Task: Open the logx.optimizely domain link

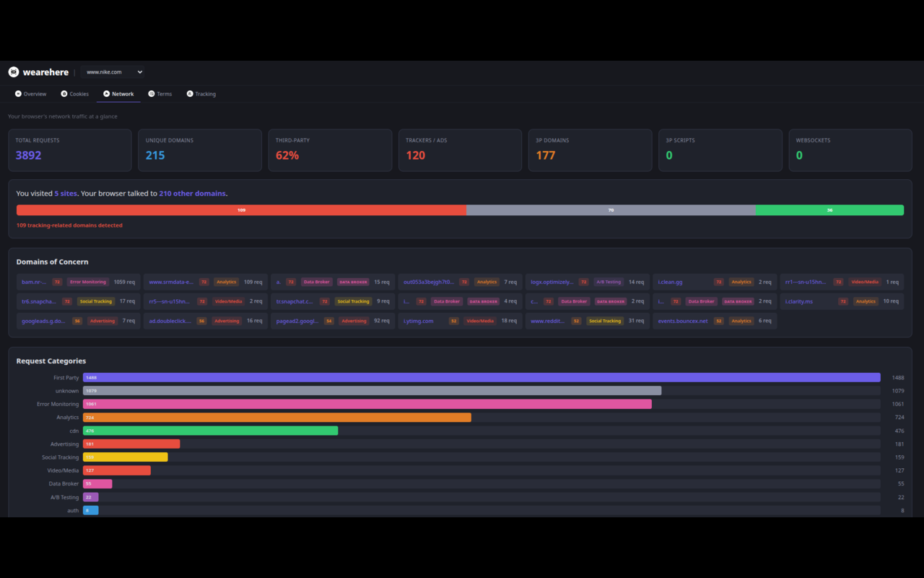Action: point(552,282)
